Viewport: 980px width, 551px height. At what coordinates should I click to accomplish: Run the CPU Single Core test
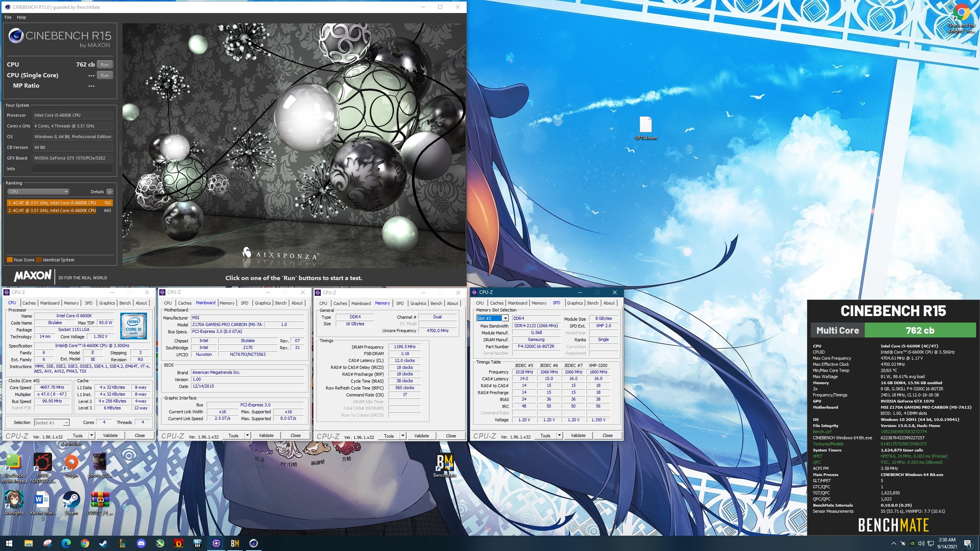(105, 75)
